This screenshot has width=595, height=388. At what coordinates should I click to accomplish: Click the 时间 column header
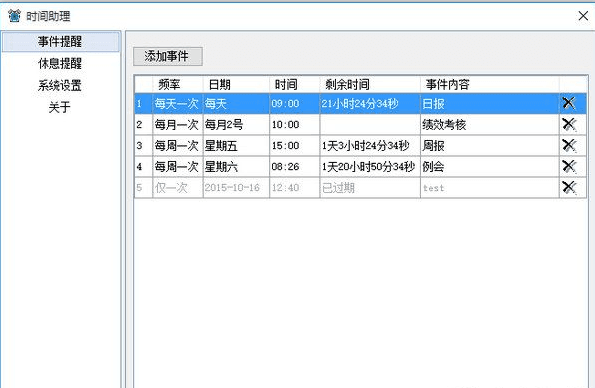(x=294, y=84)
